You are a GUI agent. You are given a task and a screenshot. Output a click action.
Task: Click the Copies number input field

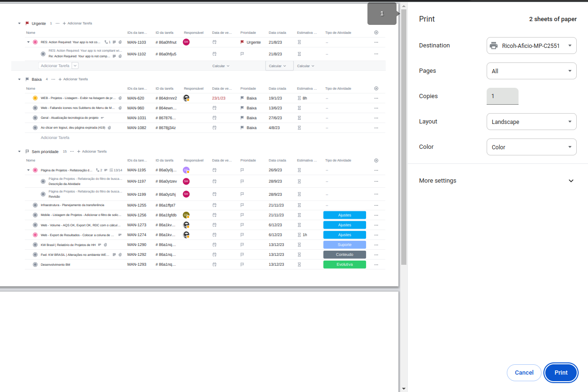pos(502,96)
